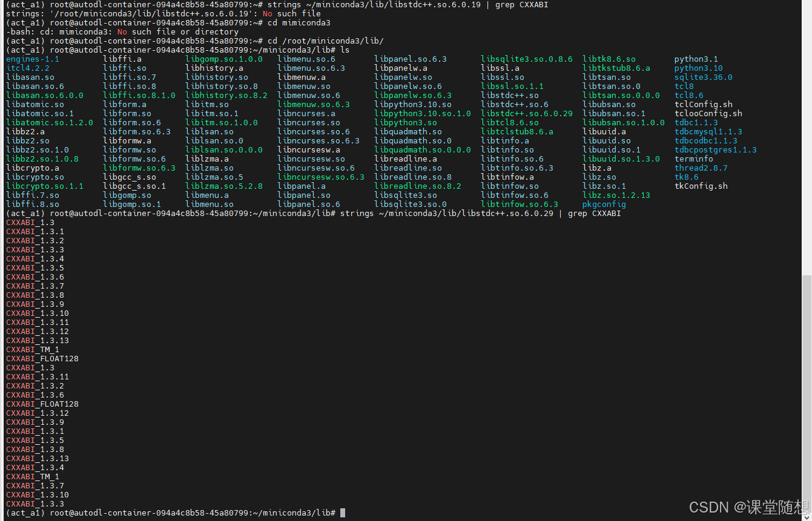Click the tclConfig.sh file name
Screen dimensions: 812x521
click(x=704, y=105)
